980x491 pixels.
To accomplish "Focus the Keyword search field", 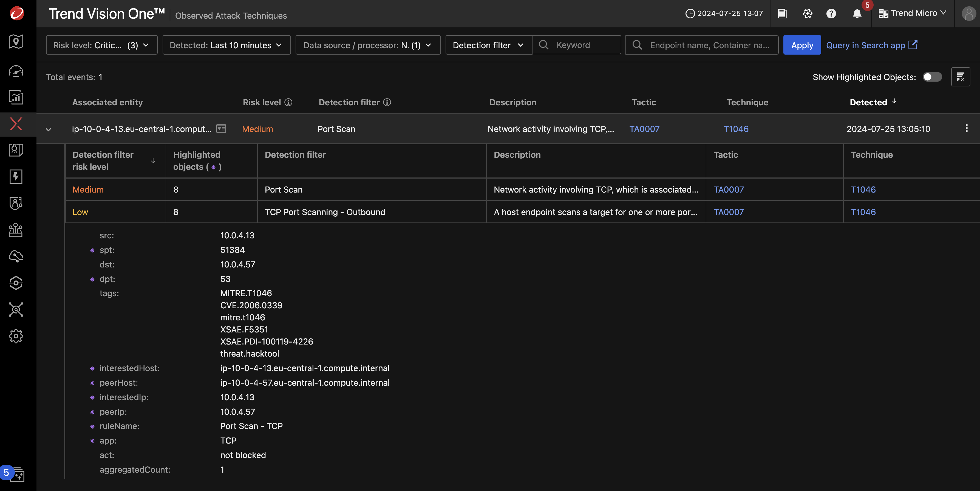I will tap(576, 45).
